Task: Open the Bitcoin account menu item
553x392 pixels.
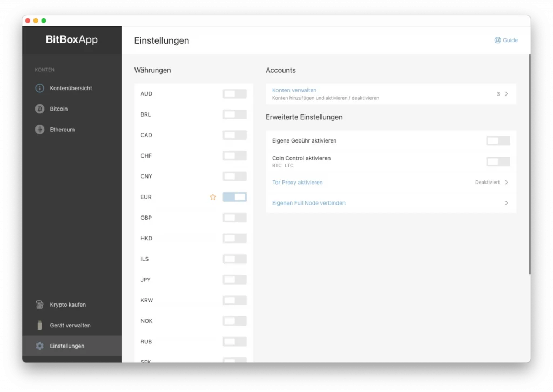Action: tap(59, 109)
